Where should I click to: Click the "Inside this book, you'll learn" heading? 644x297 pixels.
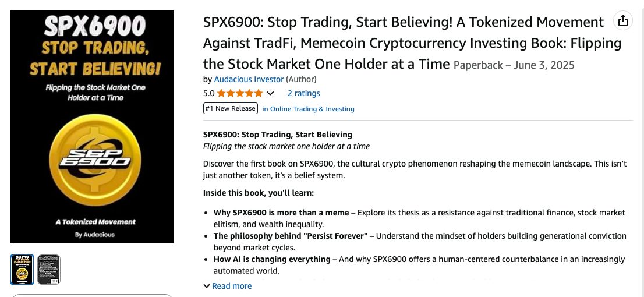click(x=259, y=193)
